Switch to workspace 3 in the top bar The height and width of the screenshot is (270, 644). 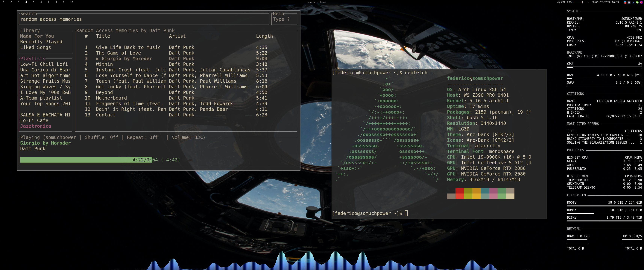coord(19,2)
